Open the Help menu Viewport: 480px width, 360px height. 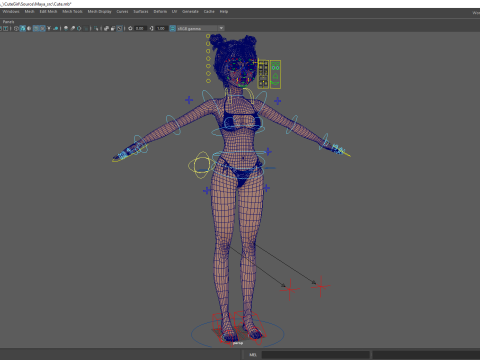point(224,12)
